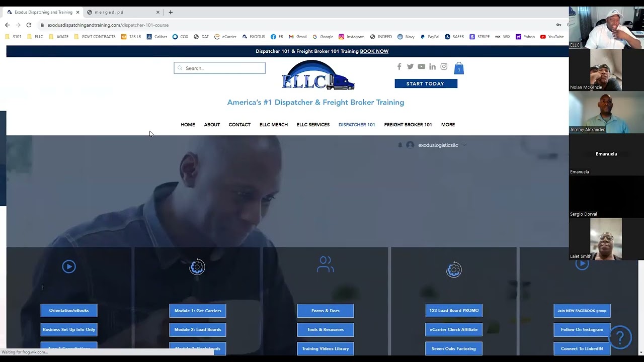Open the Gmail bookmark
The image size is (644, 362).
[297, 37]
